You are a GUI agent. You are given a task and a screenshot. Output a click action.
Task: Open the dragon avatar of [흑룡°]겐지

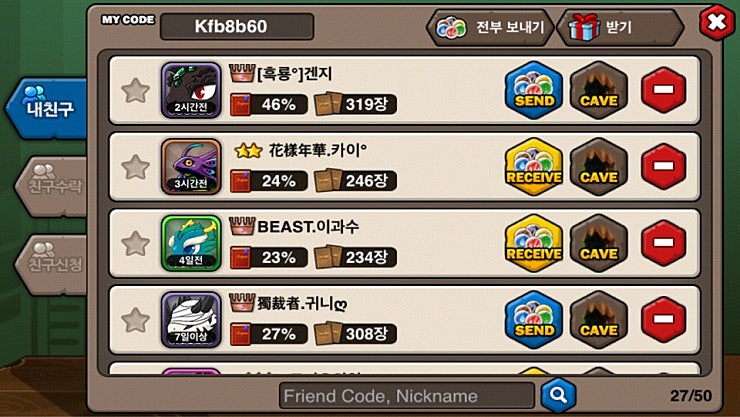(191, 90)
